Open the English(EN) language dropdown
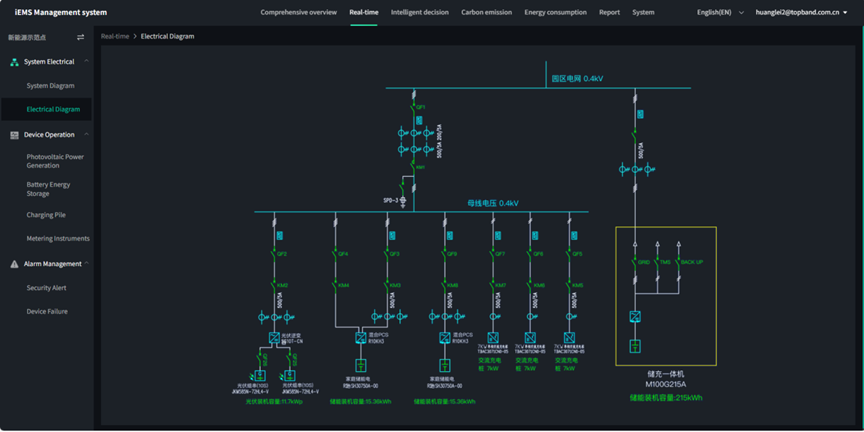Screen dimensions: 864x432 click(720, 13)
